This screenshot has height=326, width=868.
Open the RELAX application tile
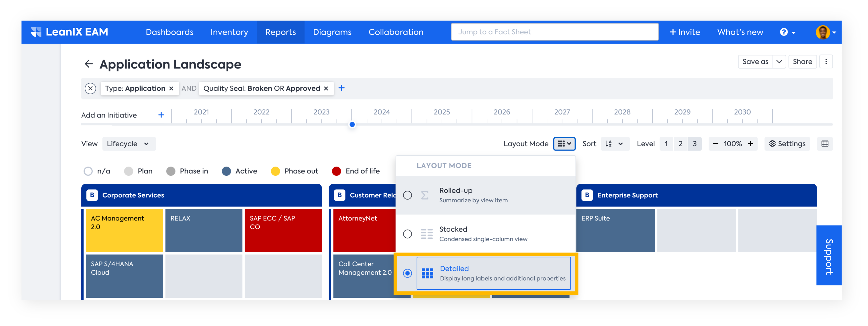click(204, 230)
